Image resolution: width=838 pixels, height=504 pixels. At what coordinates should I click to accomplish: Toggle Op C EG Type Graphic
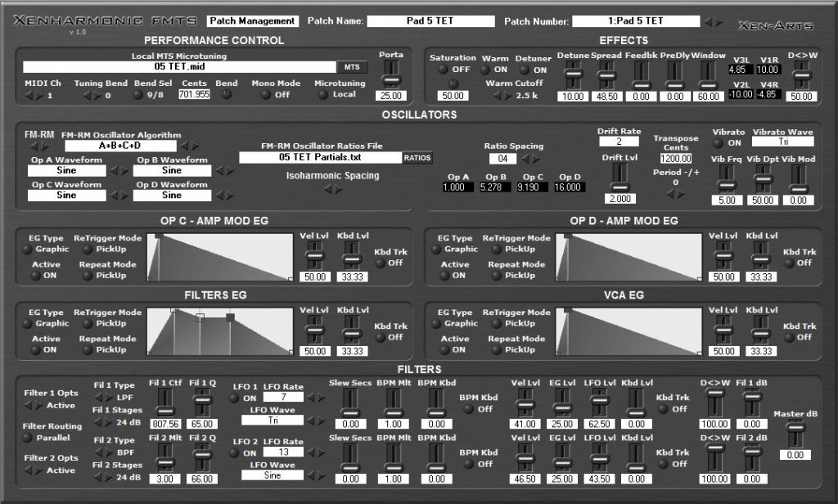(x=27, y=250)
